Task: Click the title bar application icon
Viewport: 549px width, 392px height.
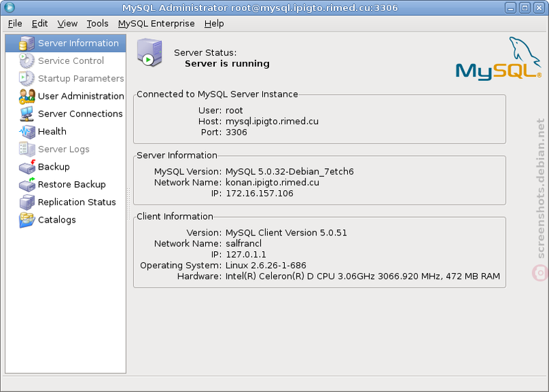Action: tap(10, 8)
